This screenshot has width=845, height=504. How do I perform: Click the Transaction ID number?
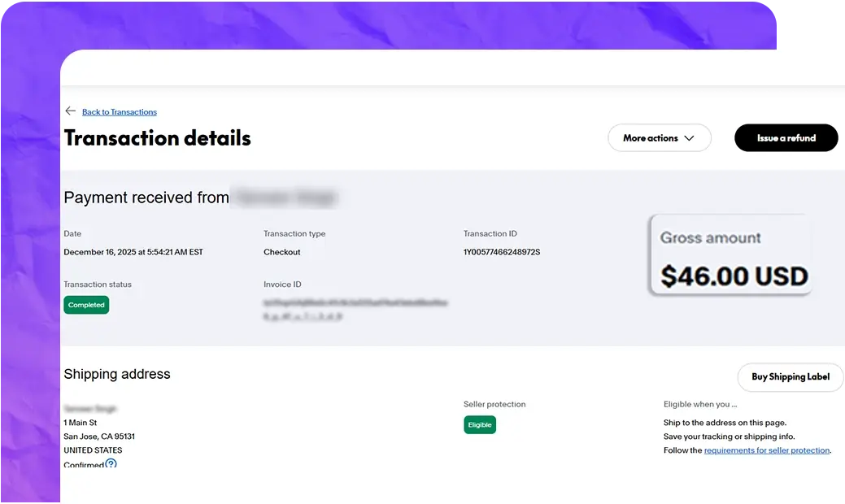502,252
